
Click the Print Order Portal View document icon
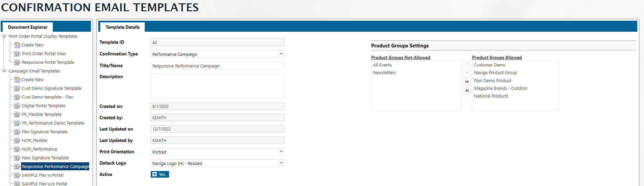17,54
